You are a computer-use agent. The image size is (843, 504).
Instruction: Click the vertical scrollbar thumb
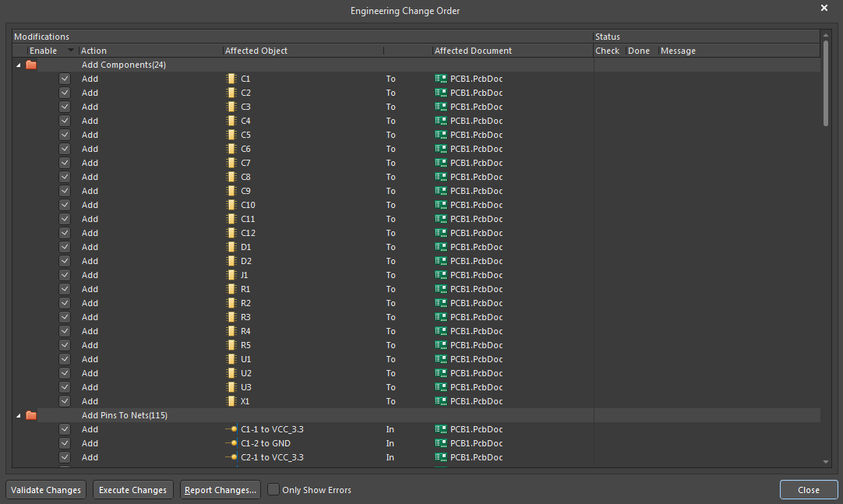coord(826,82)
